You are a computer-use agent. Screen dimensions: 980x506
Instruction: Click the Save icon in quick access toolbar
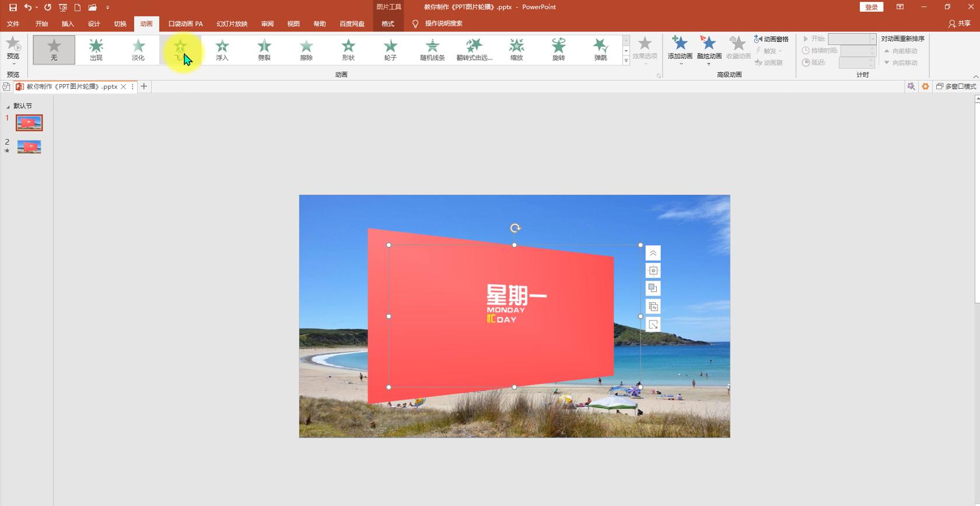[x=13, y=7]
